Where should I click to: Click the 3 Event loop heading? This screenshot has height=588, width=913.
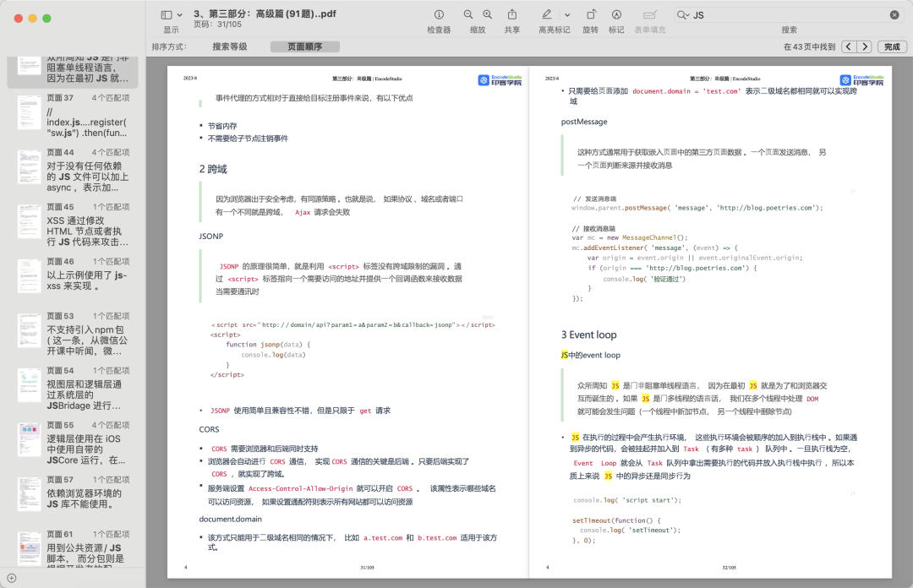point(588,335)
